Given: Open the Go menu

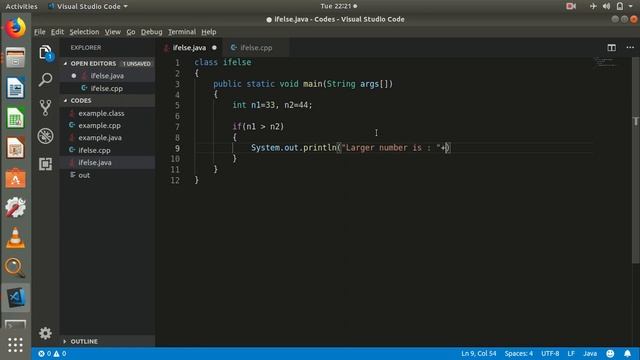Looking at the screenshot, I should (x=131, y=32).
